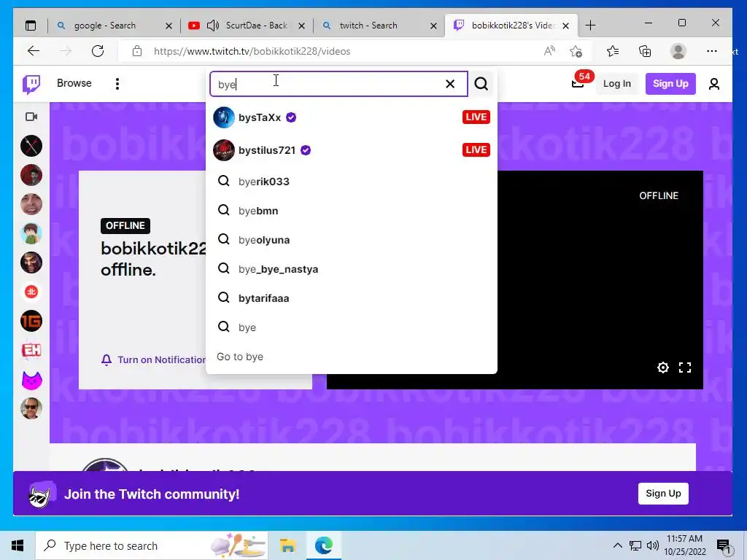Open video player settings gear
The image size is (747, 560).
point(662,367)
